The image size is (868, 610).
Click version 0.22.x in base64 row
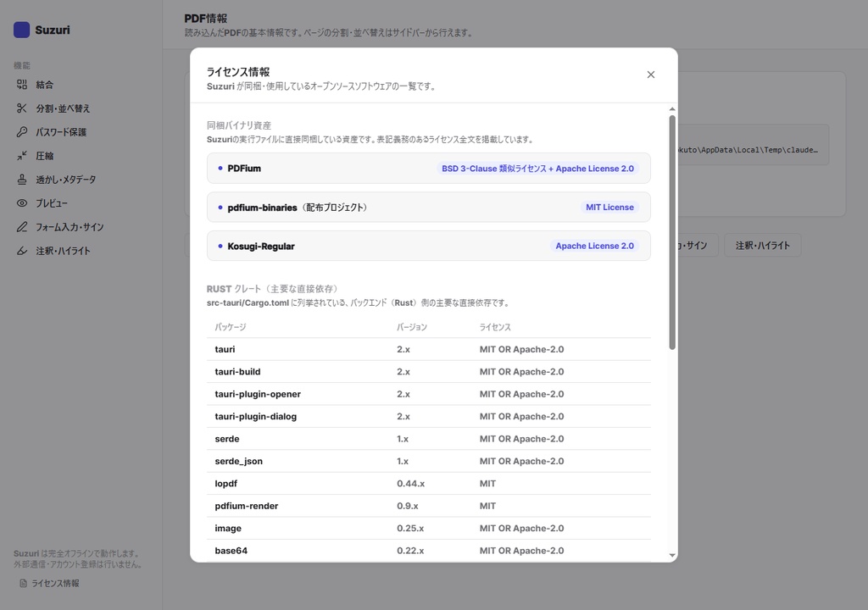tap(410, 551)
